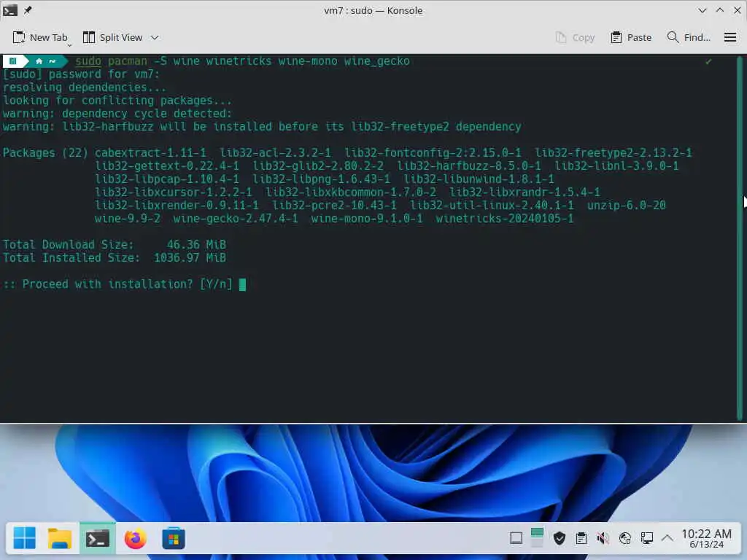Screen dimensions: 747x560
Task: Click the Manjaro logo prompt segment
Action: coord(13,61)
